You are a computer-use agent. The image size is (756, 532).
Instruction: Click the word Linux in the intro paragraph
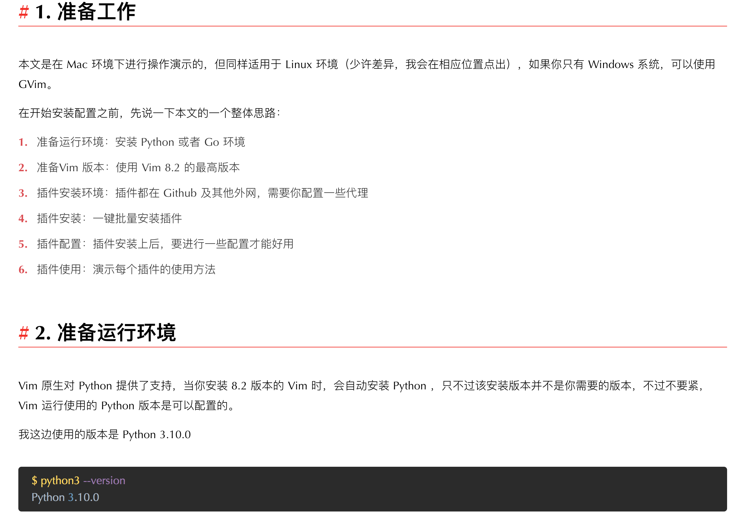pyautogui.click(x=299, y=65)
